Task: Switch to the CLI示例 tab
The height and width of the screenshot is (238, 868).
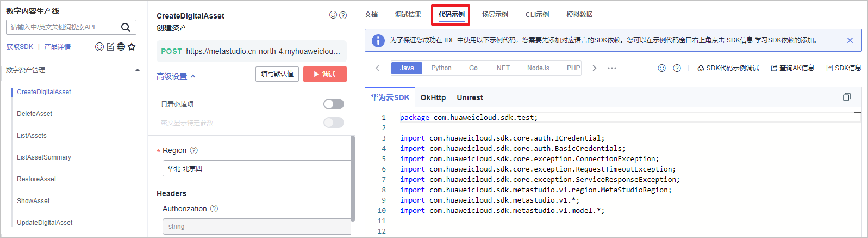Action: pyautogui.click(x=537, y=15)
